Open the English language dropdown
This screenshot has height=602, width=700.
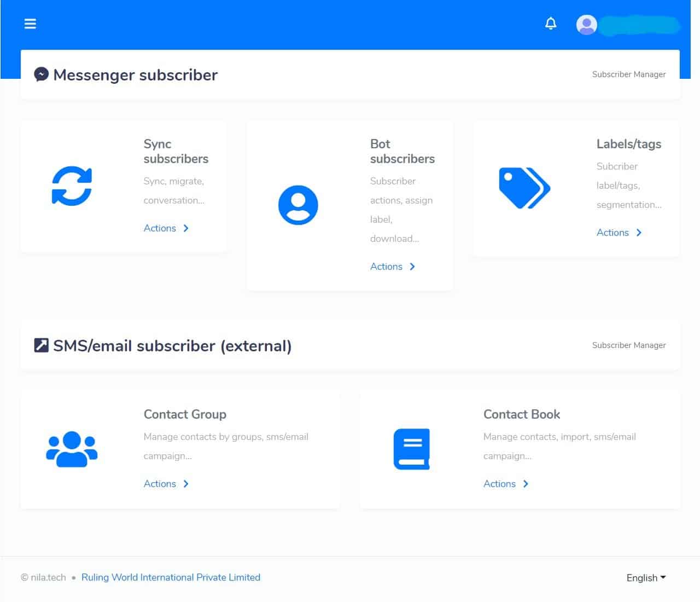pyautogui.click(x=646, y=578)
